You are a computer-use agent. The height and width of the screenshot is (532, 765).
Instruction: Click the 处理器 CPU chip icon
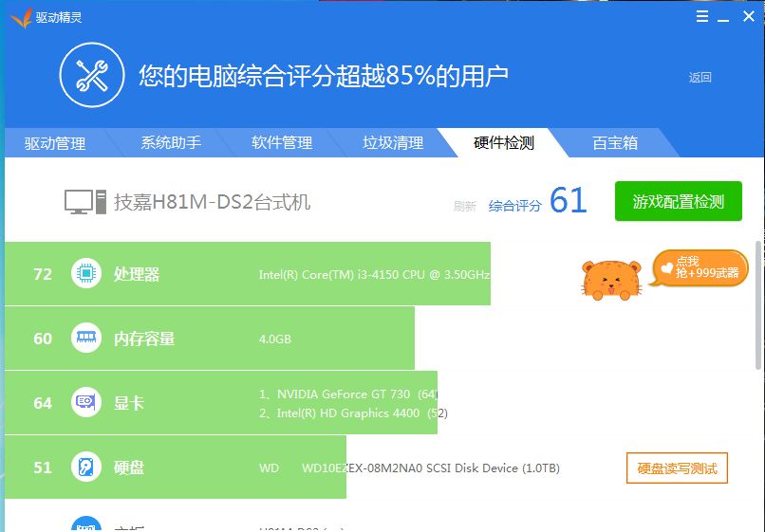point(86,273)
